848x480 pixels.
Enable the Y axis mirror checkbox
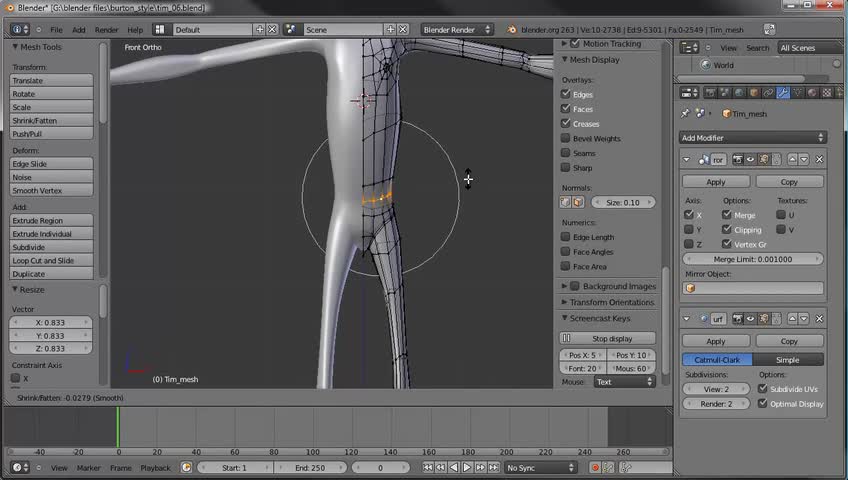688,230
